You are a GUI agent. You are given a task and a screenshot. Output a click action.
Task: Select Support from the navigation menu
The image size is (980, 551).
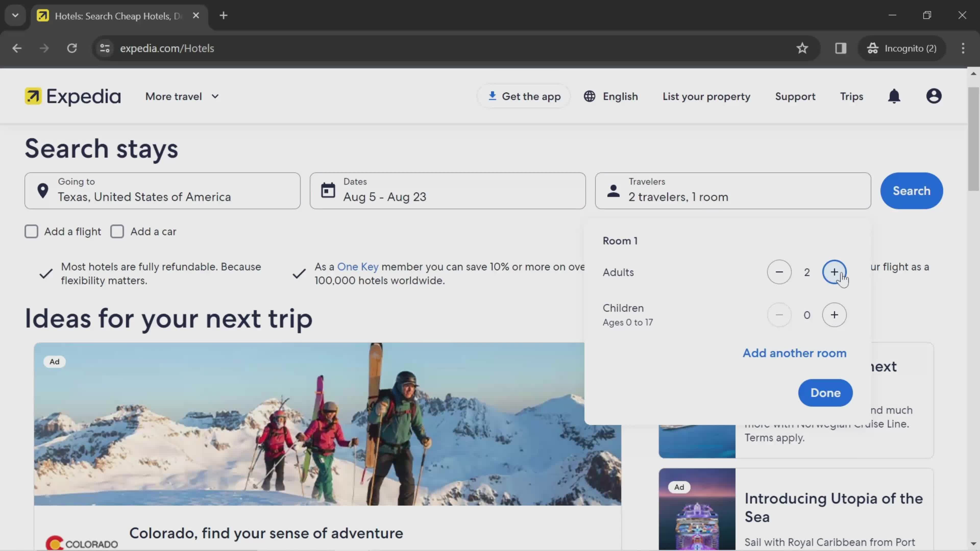pyautogui.click(x=795, y=96)
